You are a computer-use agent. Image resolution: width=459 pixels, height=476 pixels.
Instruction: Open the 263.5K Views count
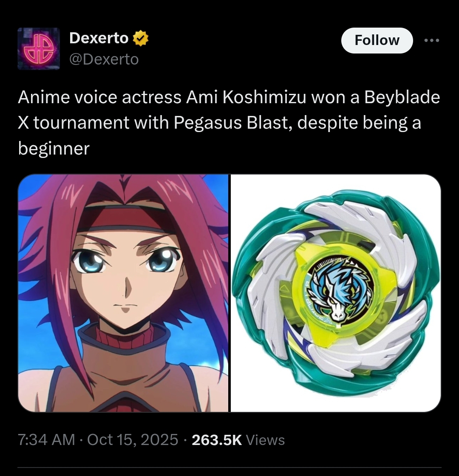tap(238, 439)
